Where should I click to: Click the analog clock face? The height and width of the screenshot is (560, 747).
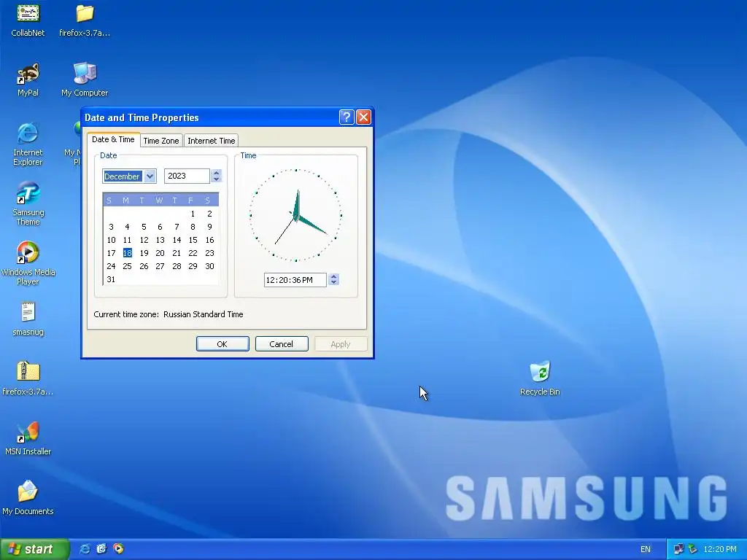(296, 215)
